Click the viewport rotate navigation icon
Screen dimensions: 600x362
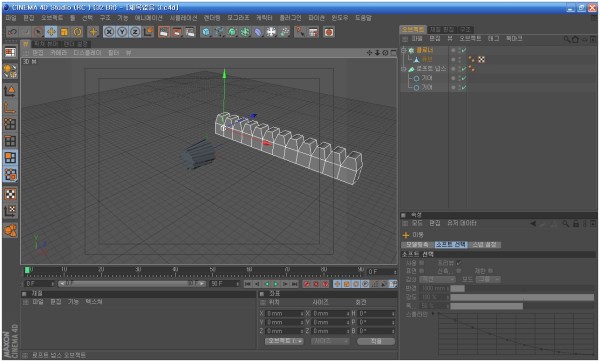pyautogui.click(x=385, y=53)
